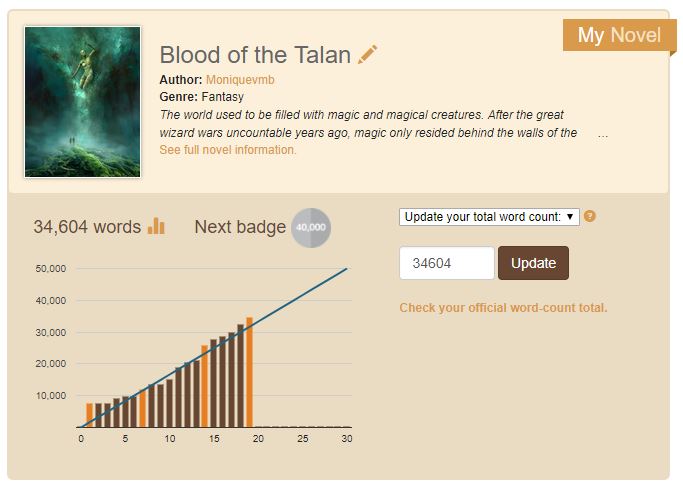The height and width of the screenshot is (487, 683).
Task: Click the 40,000 next badge icon
Action: (311, 228)
